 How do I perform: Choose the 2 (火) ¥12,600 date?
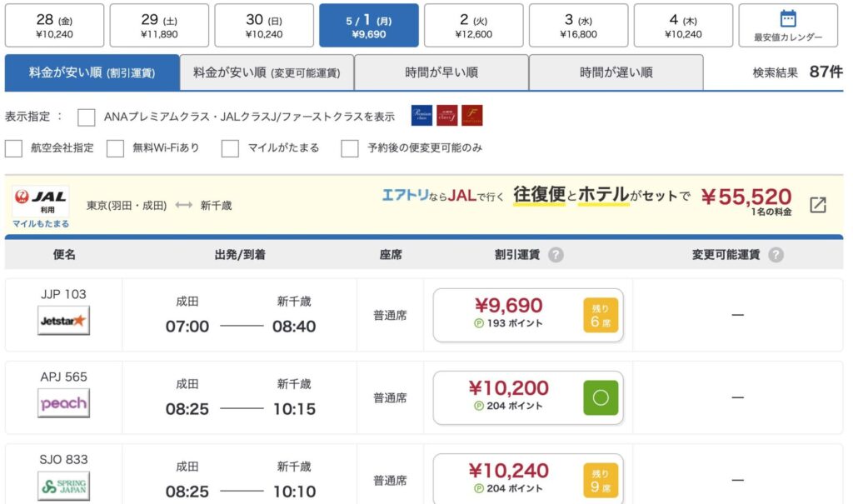473,25
